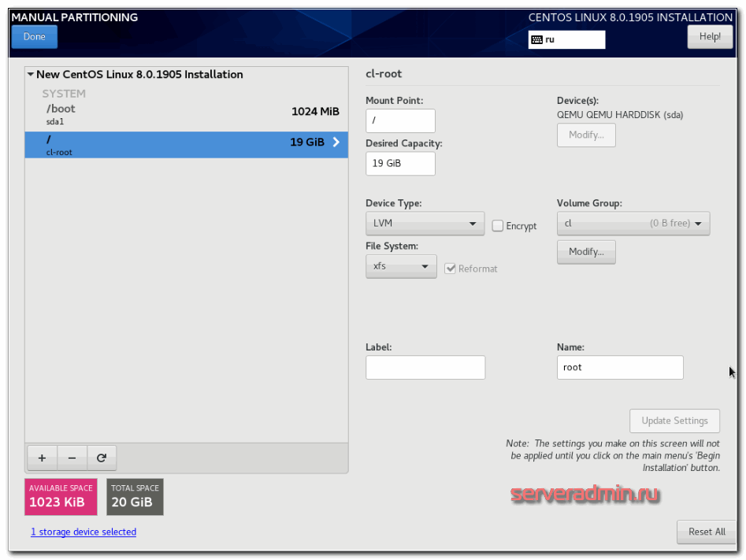Click the Help! button

pos(709,37)
